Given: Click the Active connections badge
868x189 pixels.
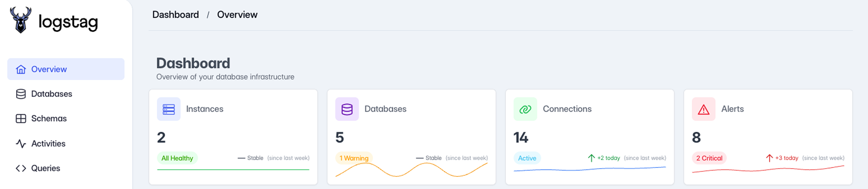Looking at the screenshot, I should 527,158.
